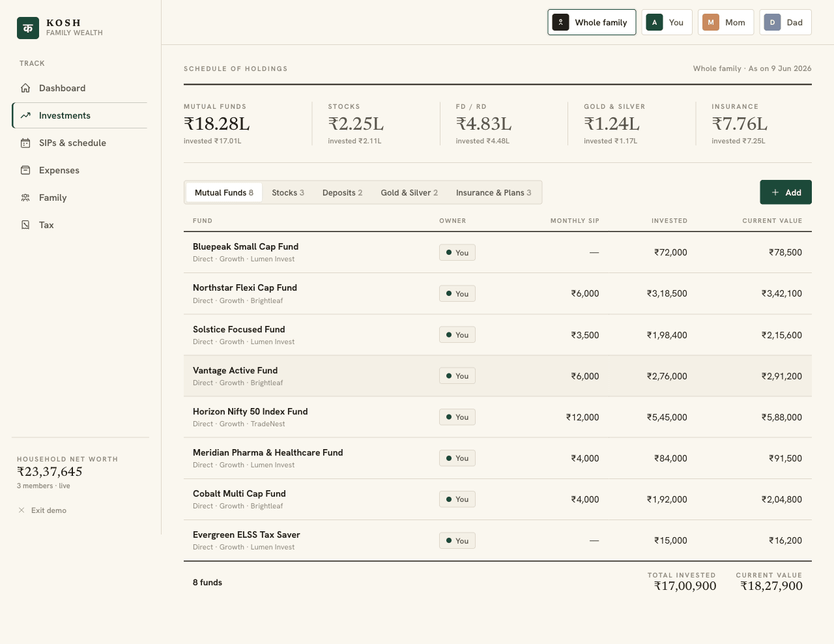The width and height of the screenshot is (834, 644).
Task: Click owner badge for Horizon Nifty 50 Index Fund
Action: 457,417
